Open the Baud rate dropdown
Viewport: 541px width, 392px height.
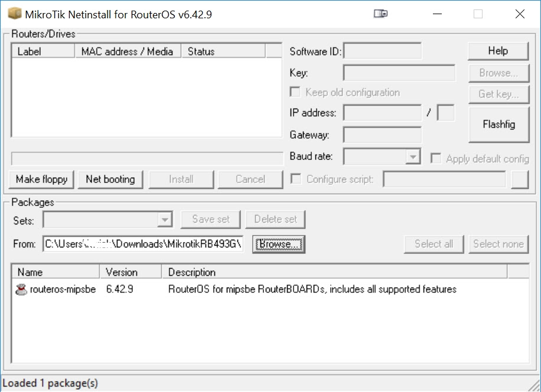click(x=413, y=157)
